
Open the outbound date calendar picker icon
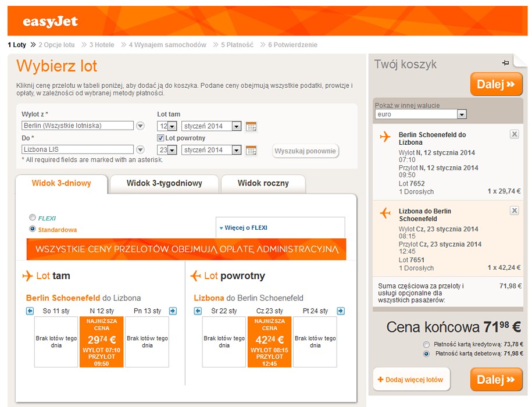251,127
